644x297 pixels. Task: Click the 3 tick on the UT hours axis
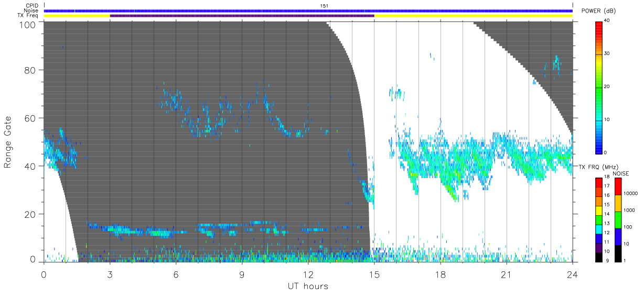coord(110,274)
